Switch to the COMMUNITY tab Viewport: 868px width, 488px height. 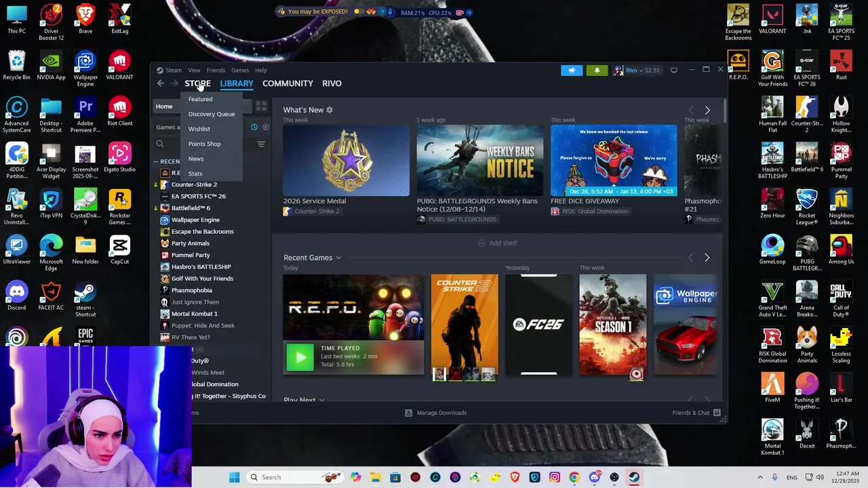click(288, 83)
